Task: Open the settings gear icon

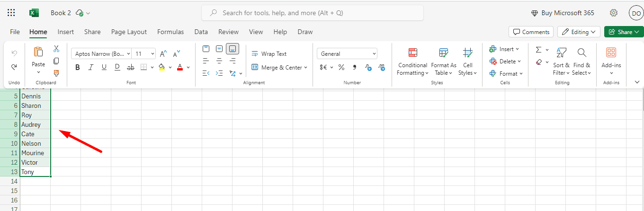Action: click(614, 13)
